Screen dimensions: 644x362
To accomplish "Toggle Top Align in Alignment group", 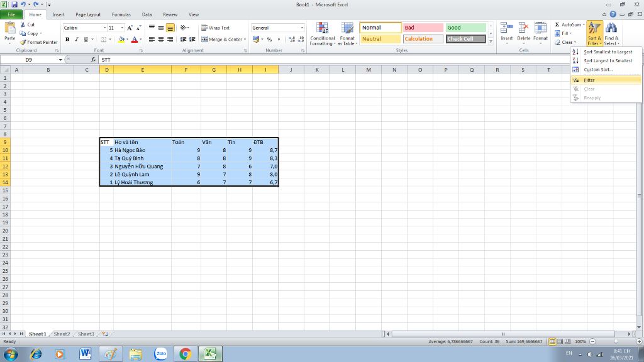I will pyautogui.click(x=152, y=28).
